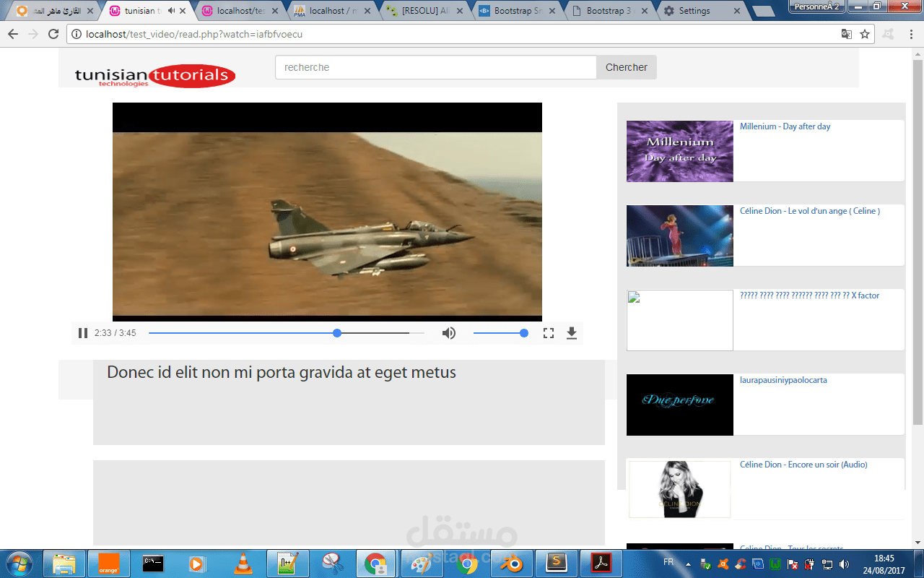Select the Encore un soir album thumbnail
Viewport: 924px width, 578px height.
(x=680, y=489)
